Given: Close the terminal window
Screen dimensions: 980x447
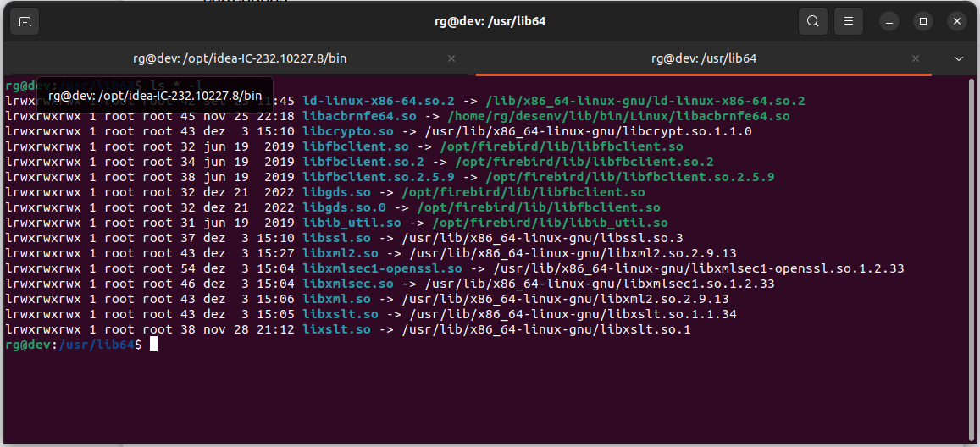Looking at the screenshot, I should (957, 22).
